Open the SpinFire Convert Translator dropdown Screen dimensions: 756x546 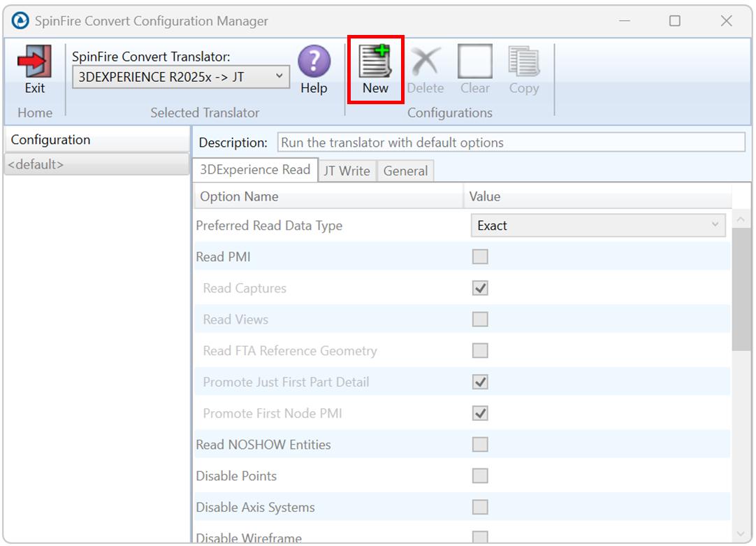181,77
